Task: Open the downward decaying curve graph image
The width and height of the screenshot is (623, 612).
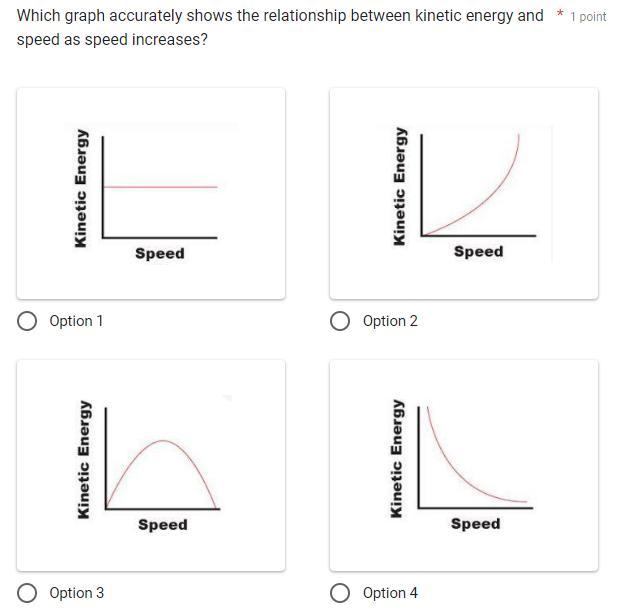Action: click(464, 465)
